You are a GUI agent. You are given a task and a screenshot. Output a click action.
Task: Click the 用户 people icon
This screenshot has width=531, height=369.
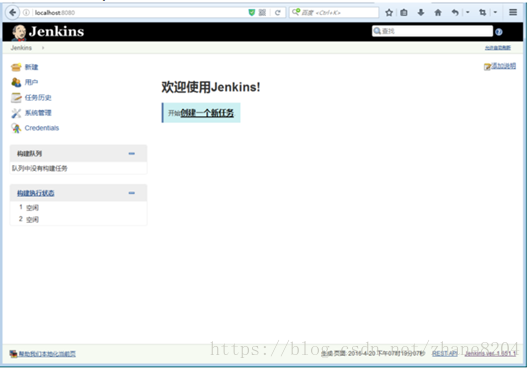pyautogui.click(x=16, y=82)
